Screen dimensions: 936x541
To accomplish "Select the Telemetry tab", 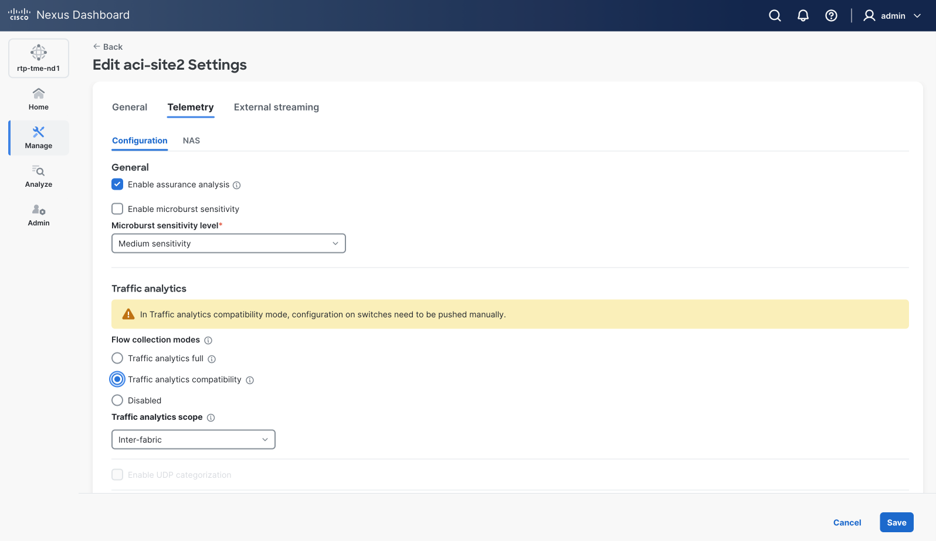I will [x=190, y=107].
